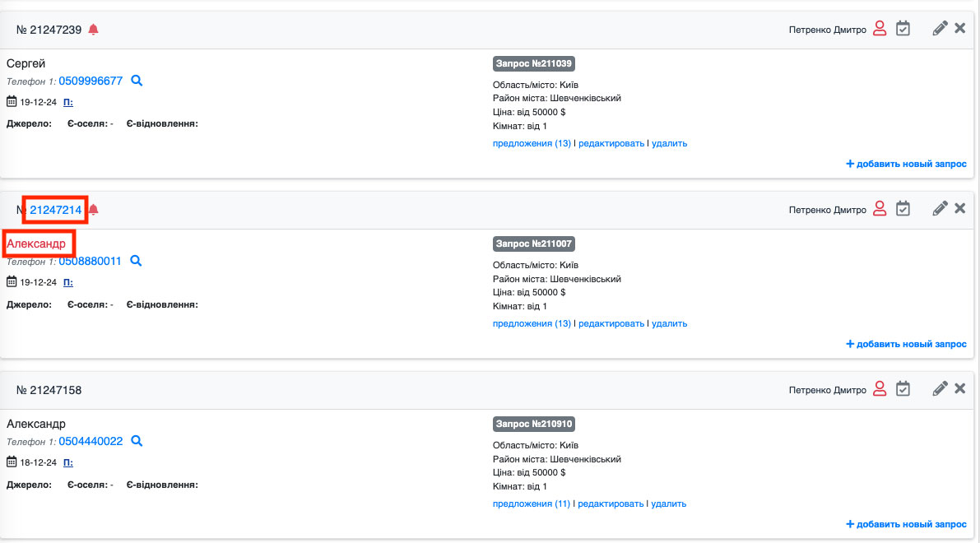Click добавить новый запрос in the 21247158 card
The image size is (980, 543).
coord(907,524)
